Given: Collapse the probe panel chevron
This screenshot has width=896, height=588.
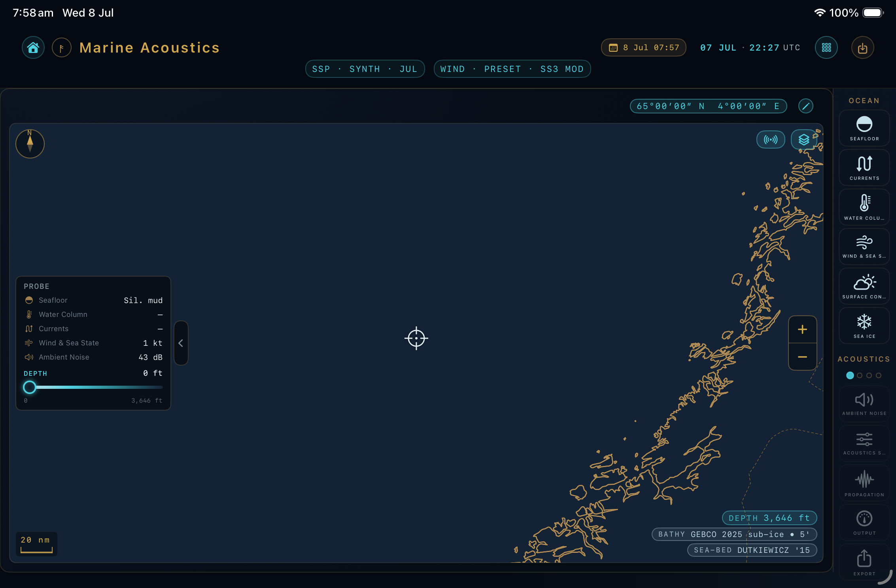Looking at the screenshot, I should 181,343.
